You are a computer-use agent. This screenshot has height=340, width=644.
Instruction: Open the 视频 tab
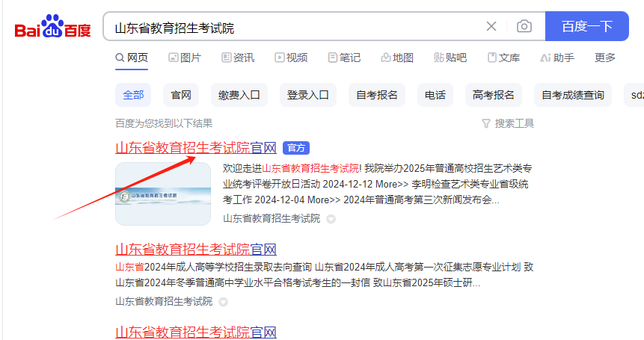[291, 58]
